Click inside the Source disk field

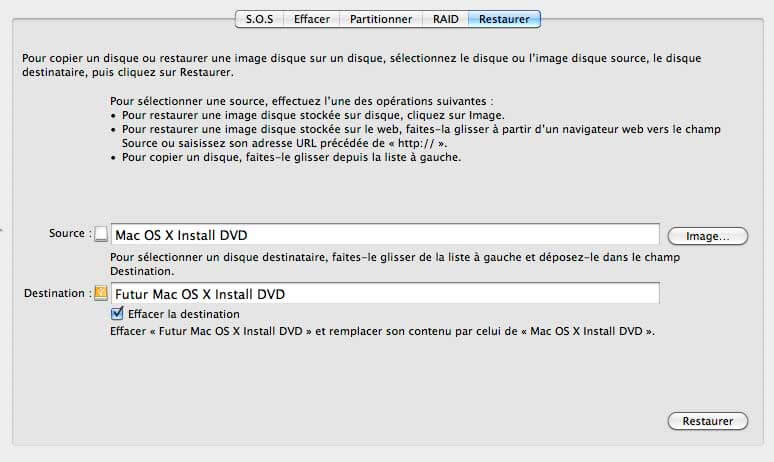pos(385,235)
